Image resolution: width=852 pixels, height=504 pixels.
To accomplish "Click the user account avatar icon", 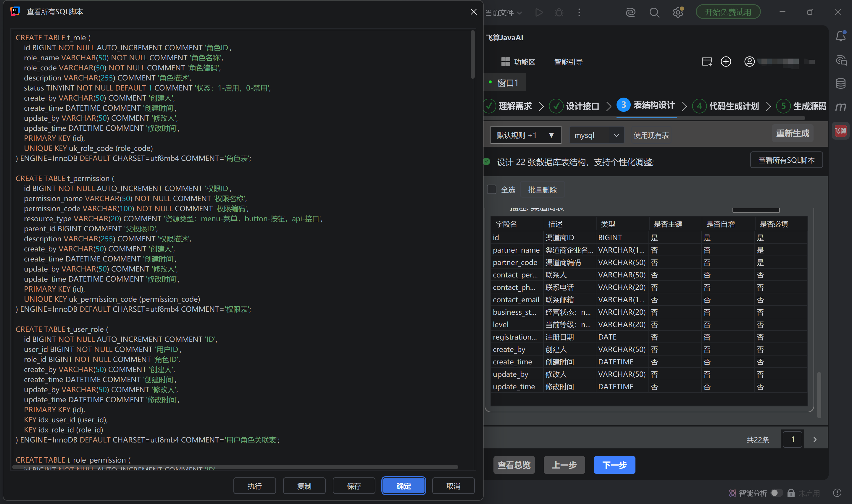I will tap(749, 62).
